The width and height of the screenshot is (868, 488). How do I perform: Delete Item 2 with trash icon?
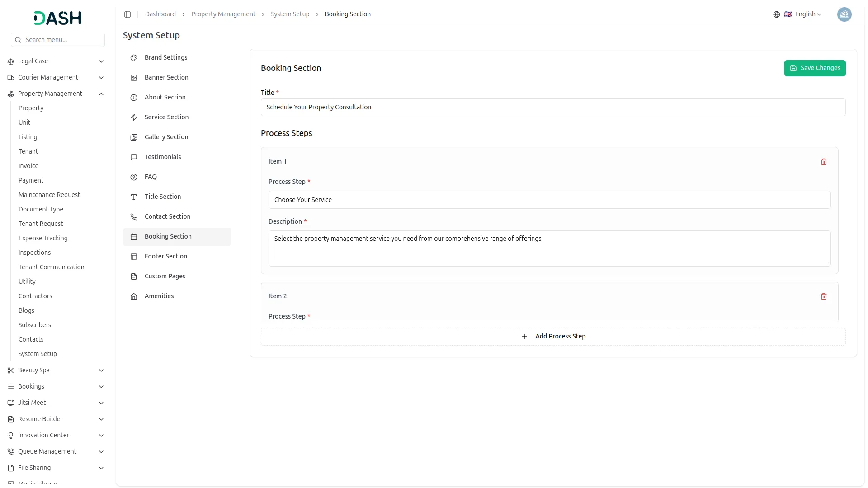coord(823,296)
